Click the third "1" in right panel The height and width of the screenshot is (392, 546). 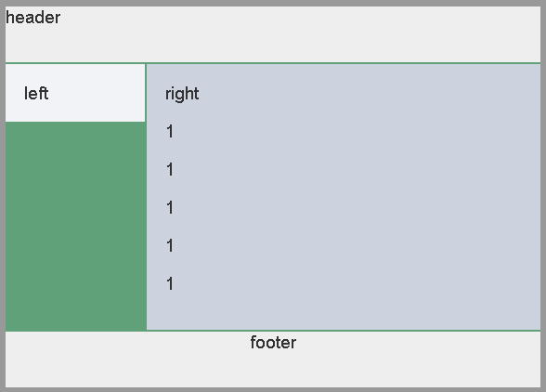tap(170, 208)
